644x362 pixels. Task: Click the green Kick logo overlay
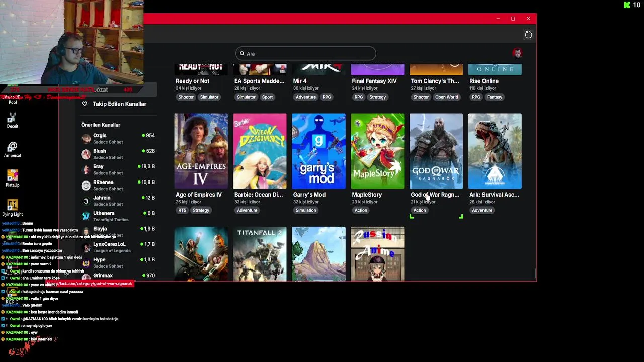click(627, 5)
